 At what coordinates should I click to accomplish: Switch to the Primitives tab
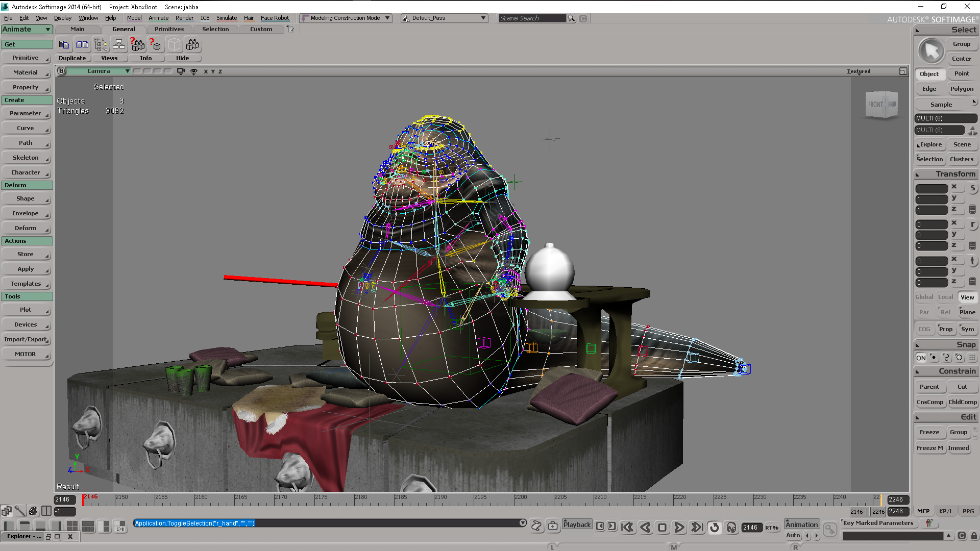pos(169,29)
